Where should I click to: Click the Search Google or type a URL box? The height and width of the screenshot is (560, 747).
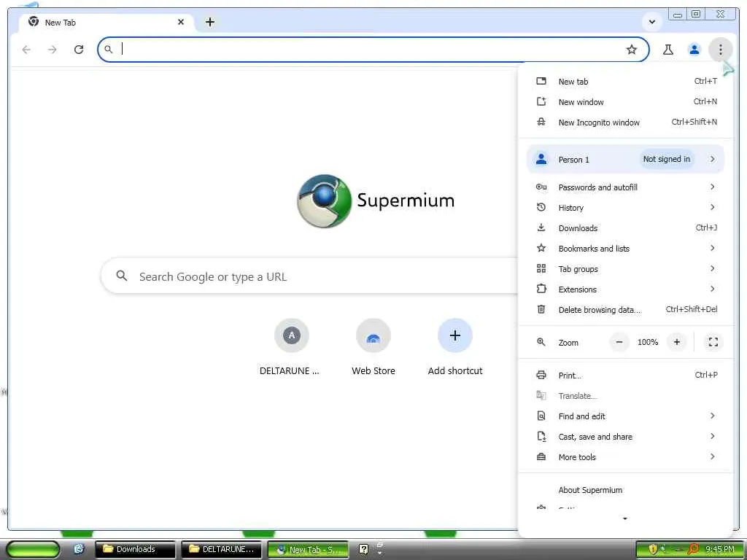309,276
